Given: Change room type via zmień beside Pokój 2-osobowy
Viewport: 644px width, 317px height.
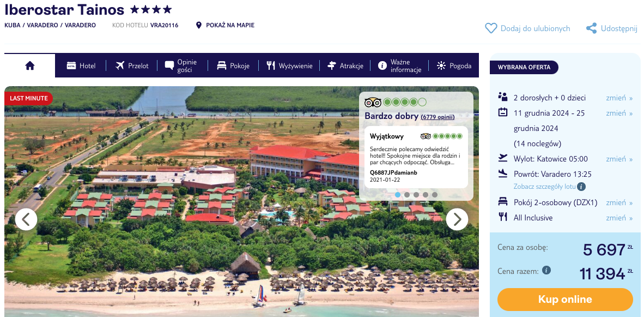Looking at the screenshot, I should 619,202.
